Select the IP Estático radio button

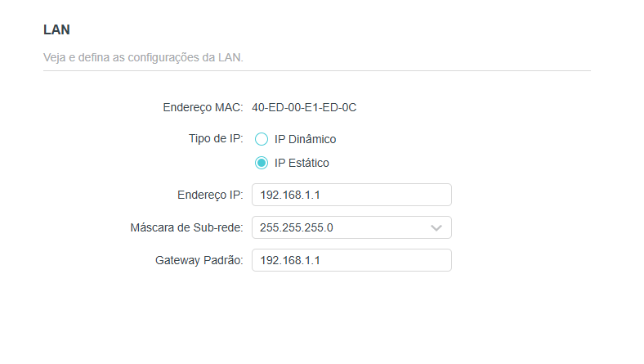tap(262, 163)
